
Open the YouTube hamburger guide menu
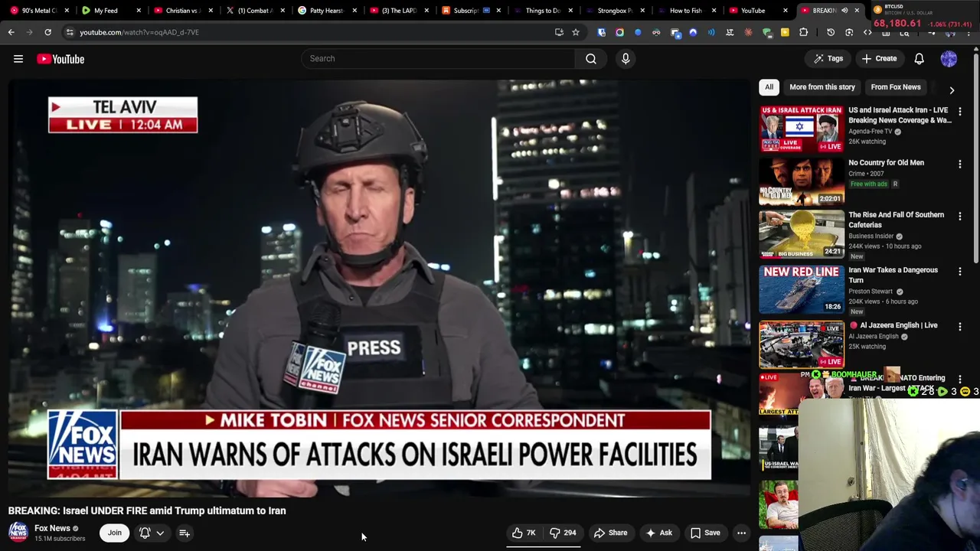click(x=18, y=59)
